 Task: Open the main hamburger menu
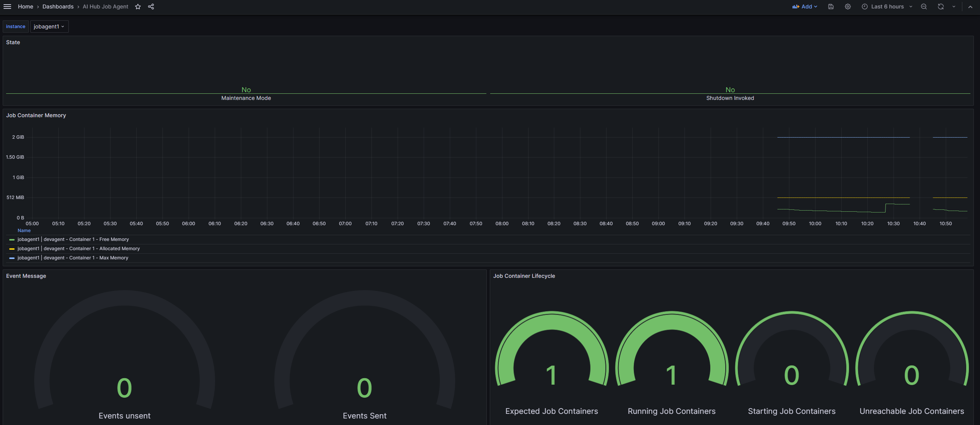7,7
